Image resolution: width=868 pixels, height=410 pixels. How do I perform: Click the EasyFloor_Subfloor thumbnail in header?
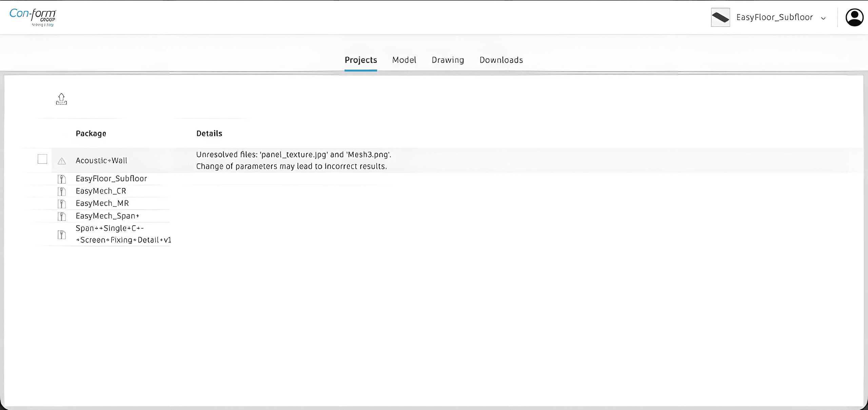pos(721,17)
